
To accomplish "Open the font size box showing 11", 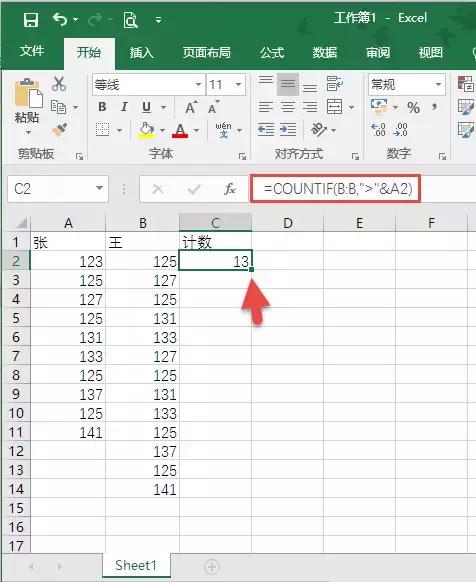I will (226, 85).
